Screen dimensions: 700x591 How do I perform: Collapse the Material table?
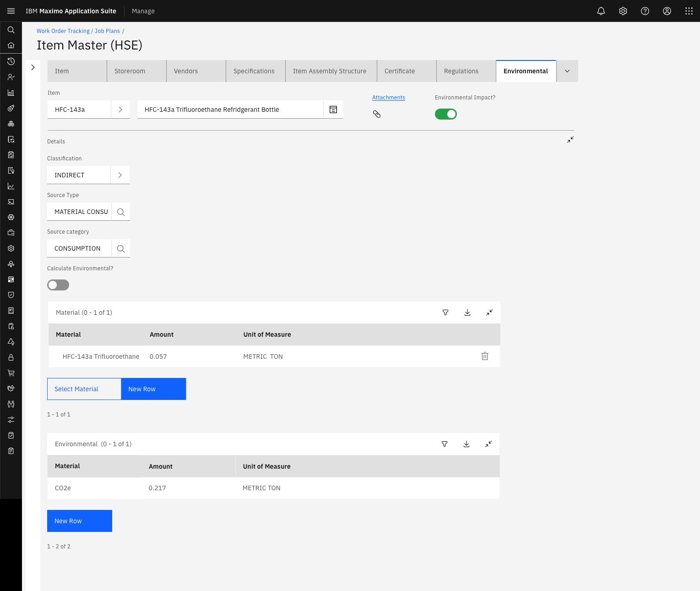click(489, 312)
